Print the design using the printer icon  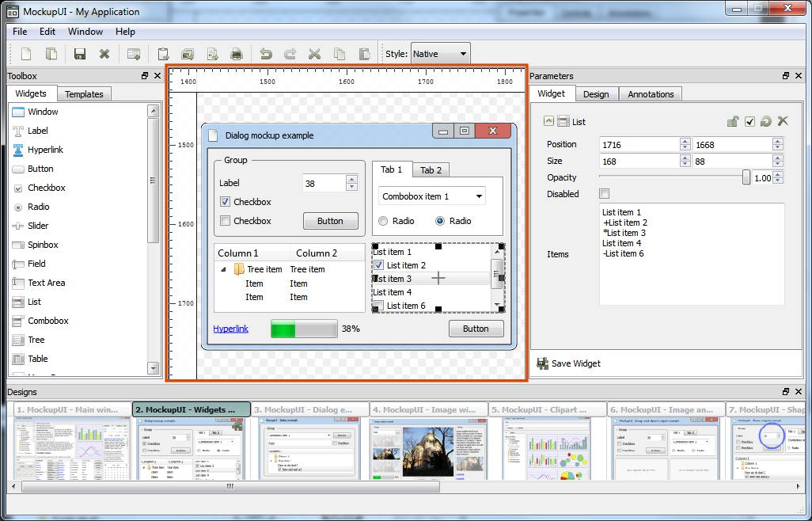point(237,54)
